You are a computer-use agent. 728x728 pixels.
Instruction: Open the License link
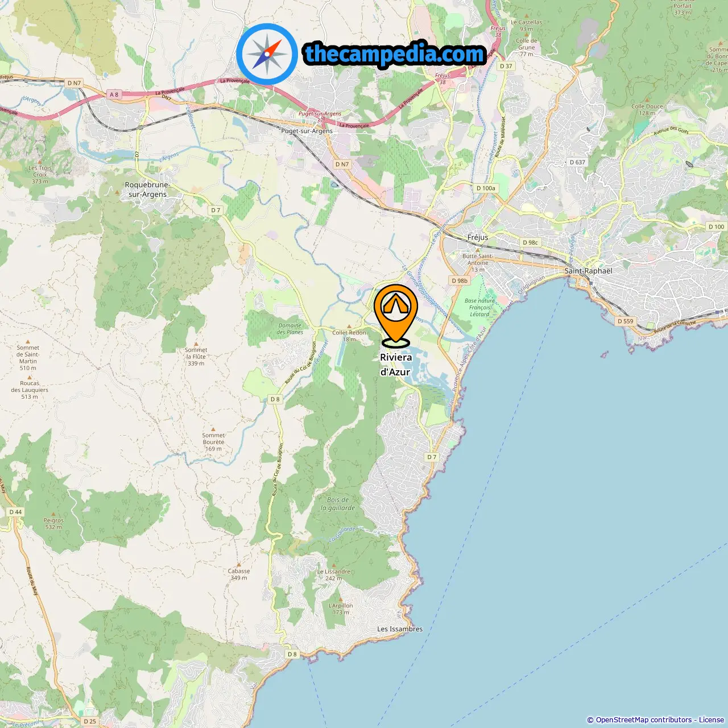point(712,719)
